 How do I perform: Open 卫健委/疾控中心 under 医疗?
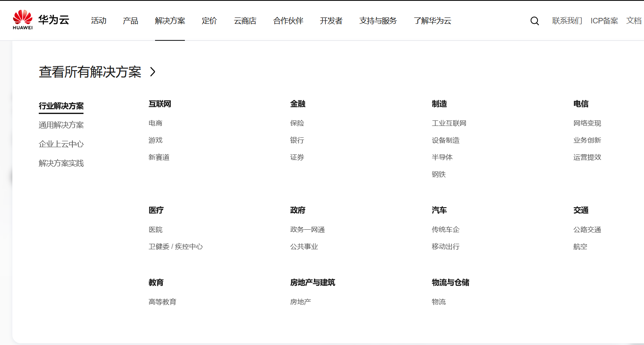(x=175, y=246)
